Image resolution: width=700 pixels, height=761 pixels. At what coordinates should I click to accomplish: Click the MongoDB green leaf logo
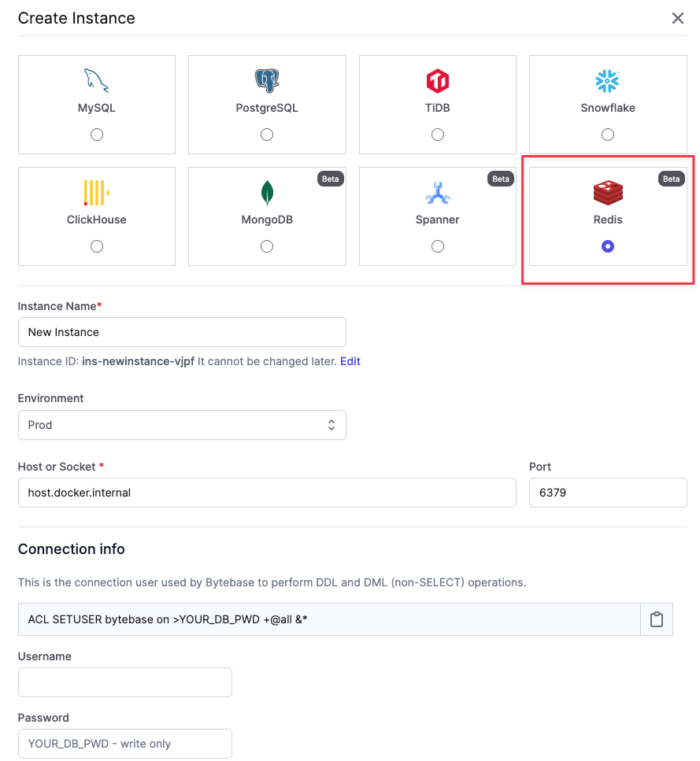pyautogui.click(x=267, y=193)
